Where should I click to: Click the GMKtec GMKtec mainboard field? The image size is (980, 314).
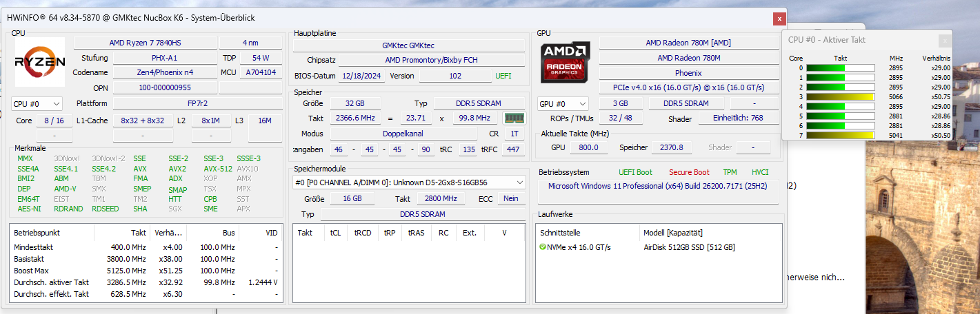click(x=409, y=45)
